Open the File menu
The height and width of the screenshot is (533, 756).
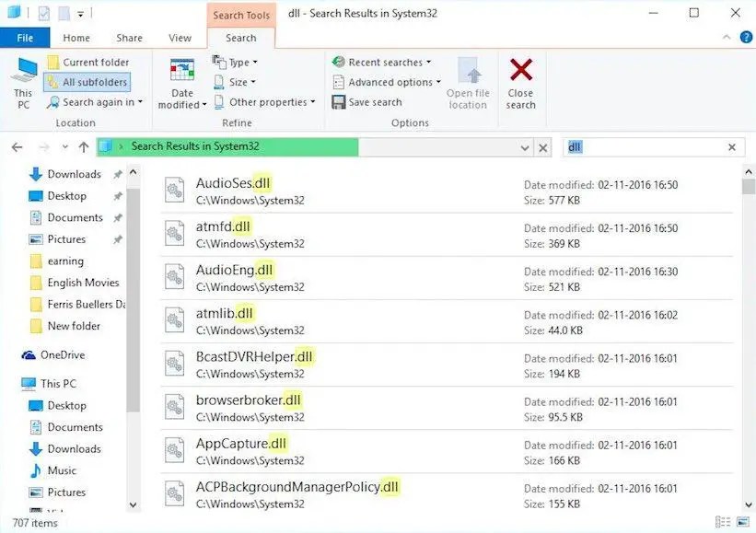25,38
